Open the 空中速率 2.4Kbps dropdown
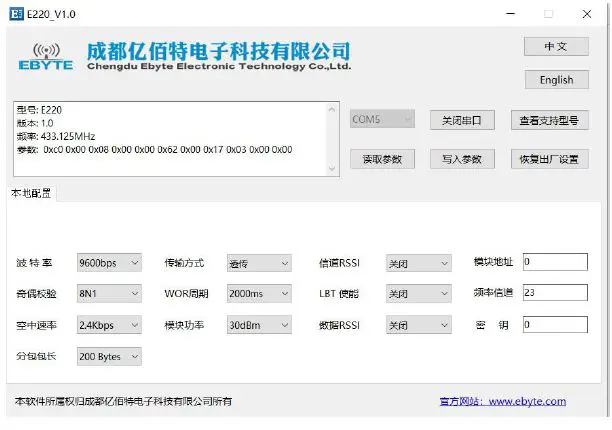The image size is (612, 430). click(109, 325)
